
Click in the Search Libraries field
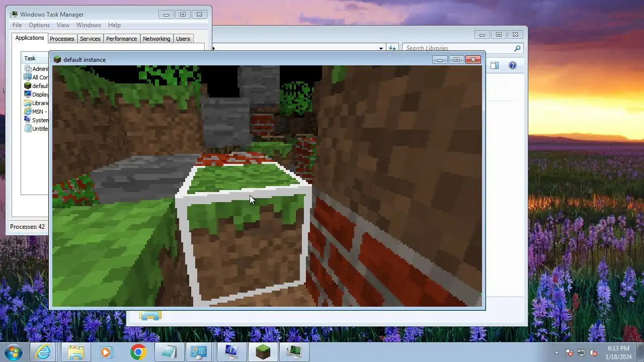[x=458, y=48]
